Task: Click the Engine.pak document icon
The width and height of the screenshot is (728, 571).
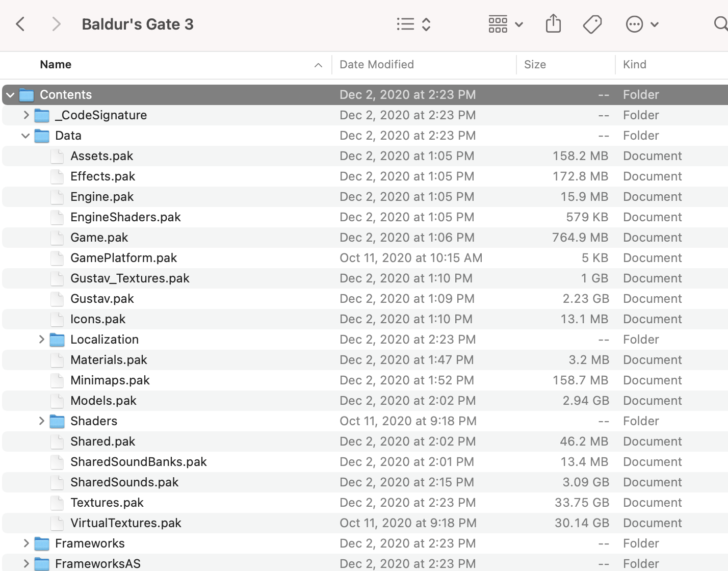Action: pos(57,197)
